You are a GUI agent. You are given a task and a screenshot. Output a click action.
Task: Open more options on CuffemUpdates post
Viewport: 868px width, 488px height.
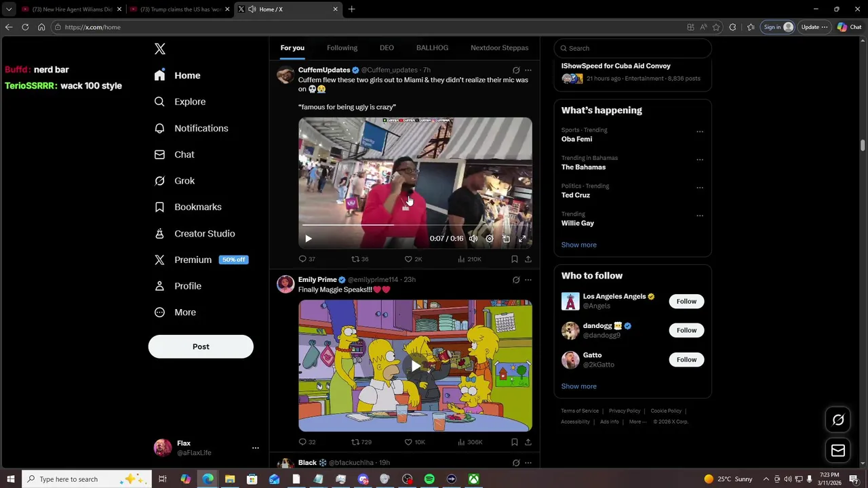click(528, 70)
